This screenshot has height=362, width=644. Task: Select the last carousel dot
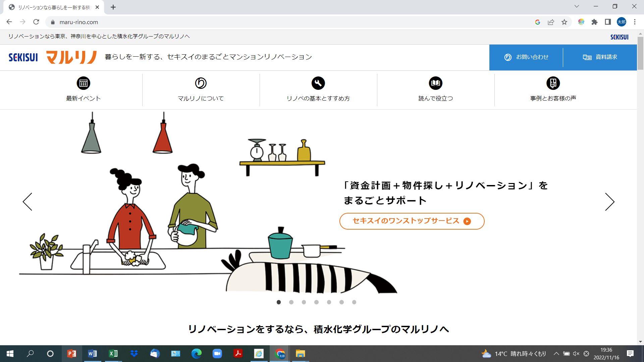pyautogui.click(x=354, y=302)
